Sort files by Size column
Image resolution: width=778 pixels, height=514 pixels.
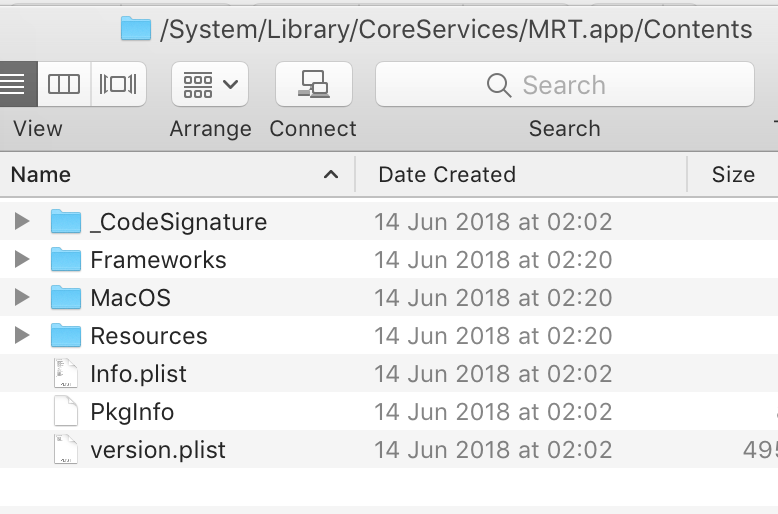[x=732, y=175]
